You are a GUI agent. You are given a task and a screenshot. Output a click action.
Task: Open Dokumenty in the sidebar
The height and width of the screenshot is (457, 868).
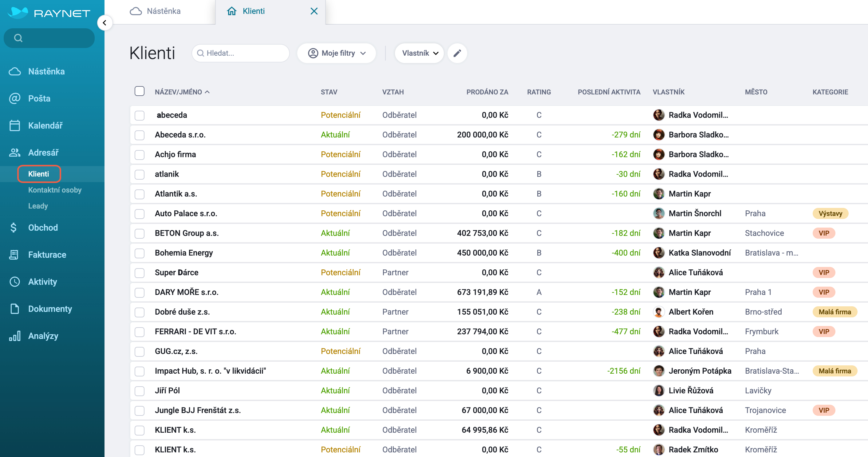pos(50,309)
